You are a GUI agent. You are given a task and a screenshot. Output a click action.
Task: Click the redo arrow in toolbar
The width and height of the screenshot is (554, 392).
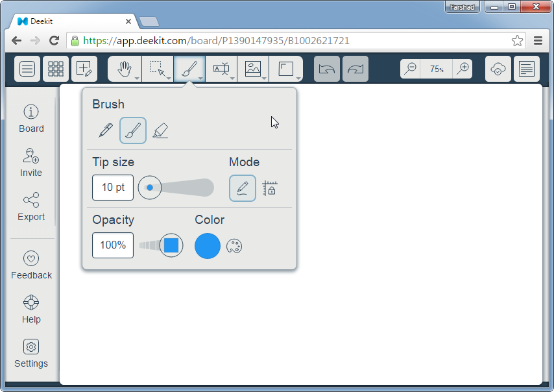355,69
